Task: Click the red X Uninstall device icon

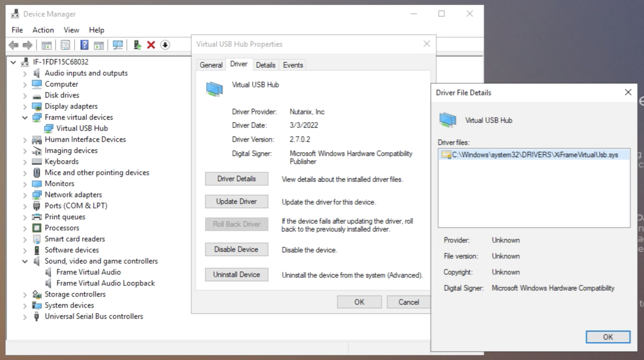Action: [151, 45]
